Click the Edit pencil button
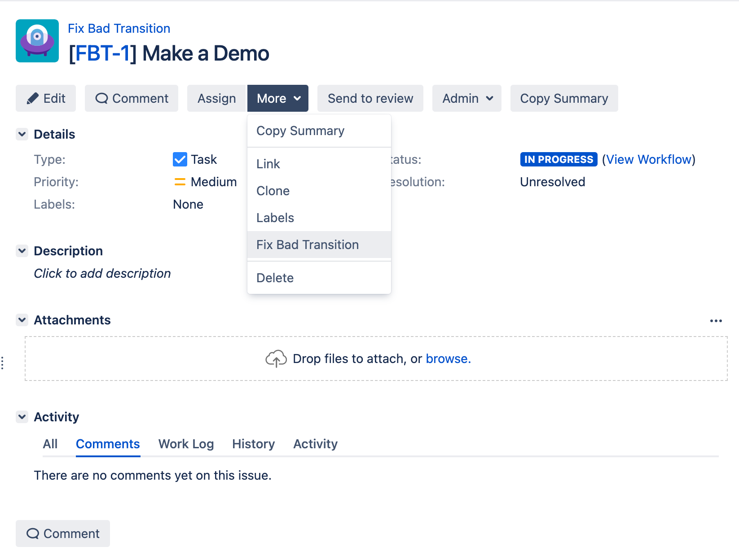 tap(46, 98)
